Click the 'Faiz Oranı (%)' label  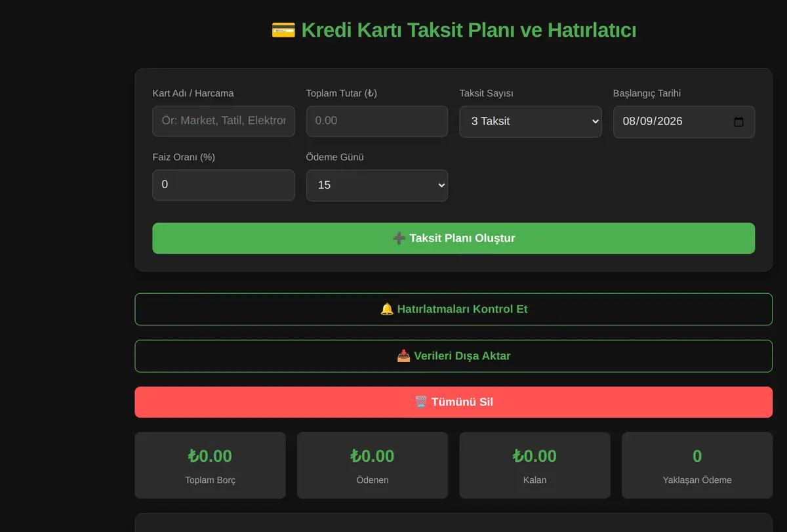[184, 157]
